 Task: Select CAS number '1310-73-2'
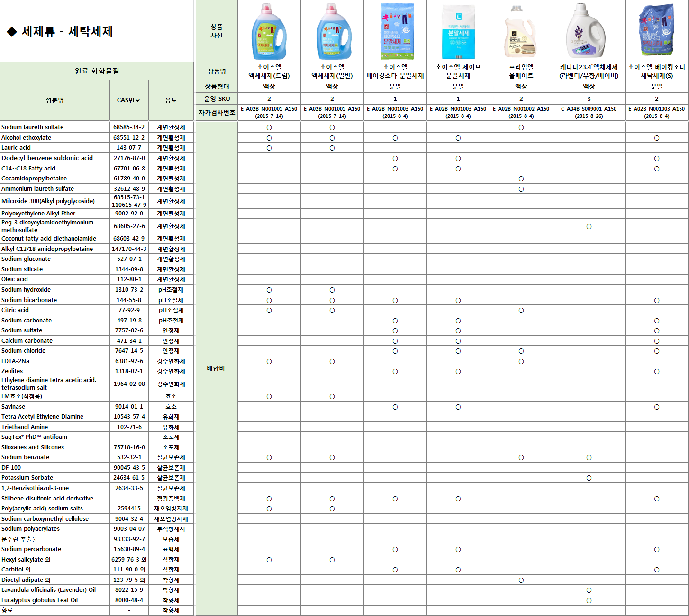click(129, 290)
